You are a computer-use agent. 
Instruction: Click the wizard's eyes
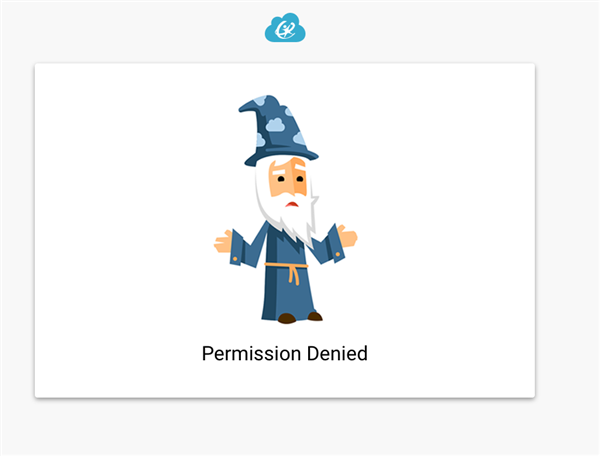coord(290,179)
